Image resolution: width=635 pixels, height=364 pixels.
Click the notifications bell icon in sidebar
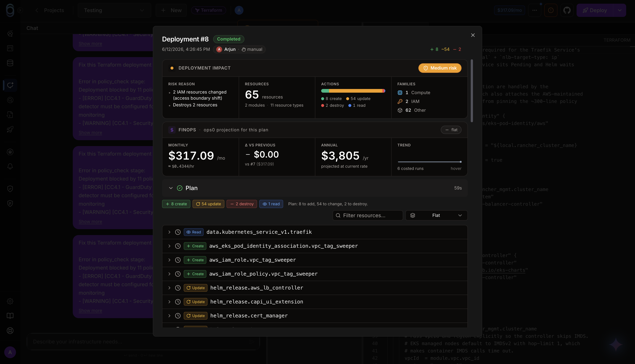click(10, 166)
